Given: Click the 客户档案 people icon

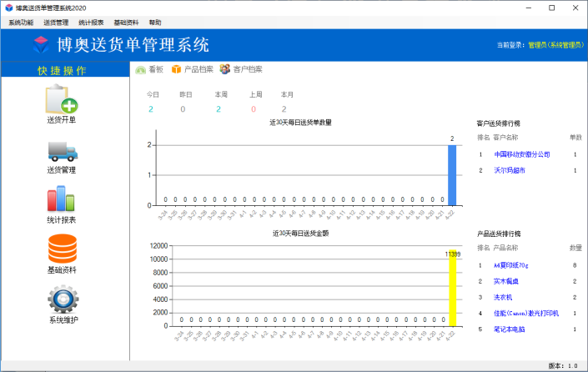Looking at the screenshot, I should tap(225, 69).
